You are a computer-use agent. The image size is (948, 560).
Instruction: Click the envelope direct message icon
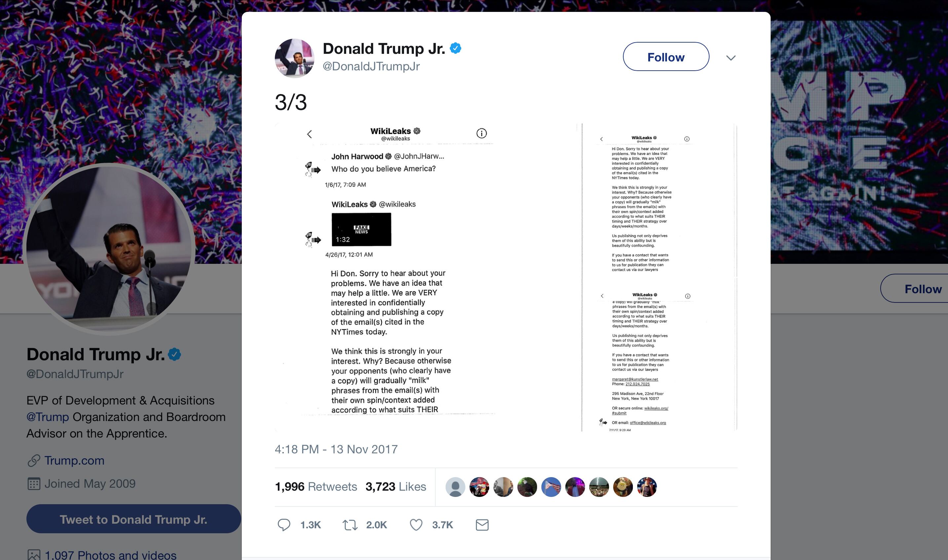coord(482,525)
